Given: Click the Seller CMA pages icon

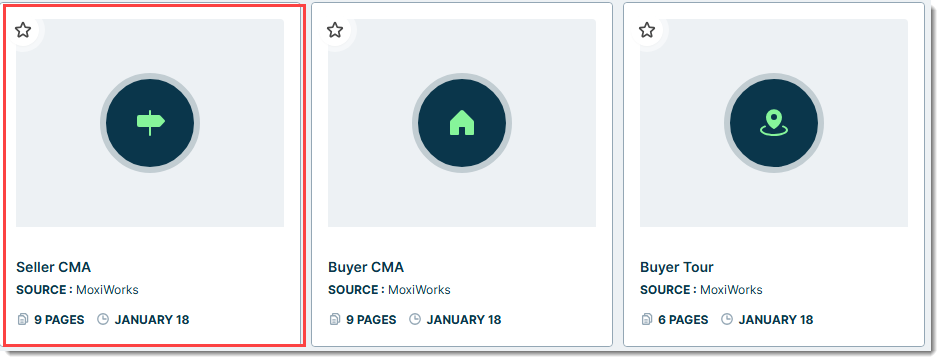Looking at the screenshot, I should (x=23, y=319).
